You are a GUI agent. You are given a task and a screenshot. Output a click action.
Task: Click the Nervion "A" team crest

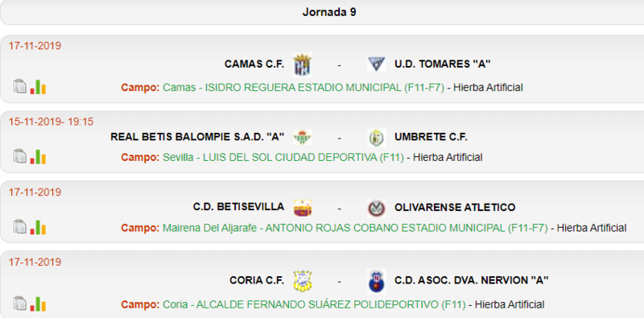(x=376, y=281)
